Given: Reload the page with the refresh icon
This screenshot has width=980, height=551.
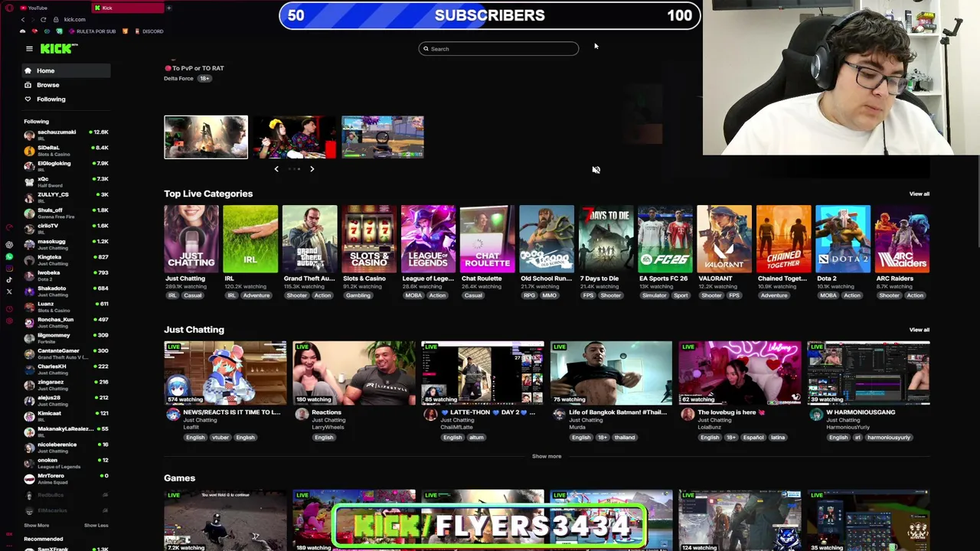Looking at the screenshot, I should click(x=43, y=19).
